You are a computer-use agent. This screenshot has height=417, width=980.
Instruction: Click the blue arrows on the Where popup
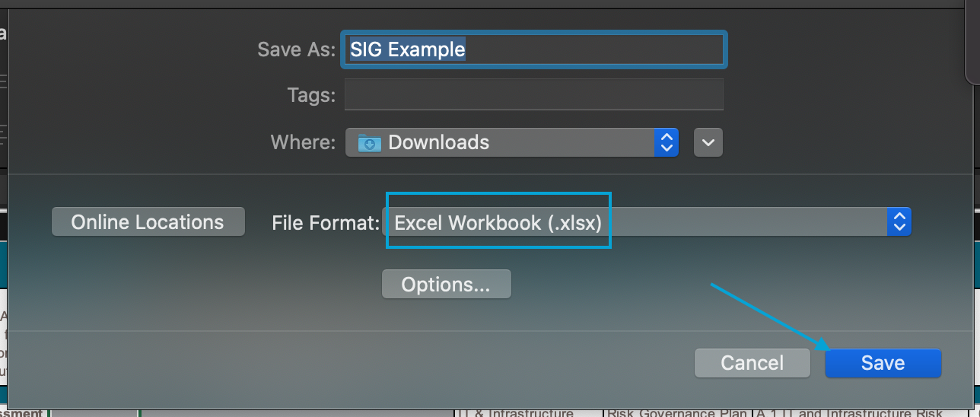666,142
